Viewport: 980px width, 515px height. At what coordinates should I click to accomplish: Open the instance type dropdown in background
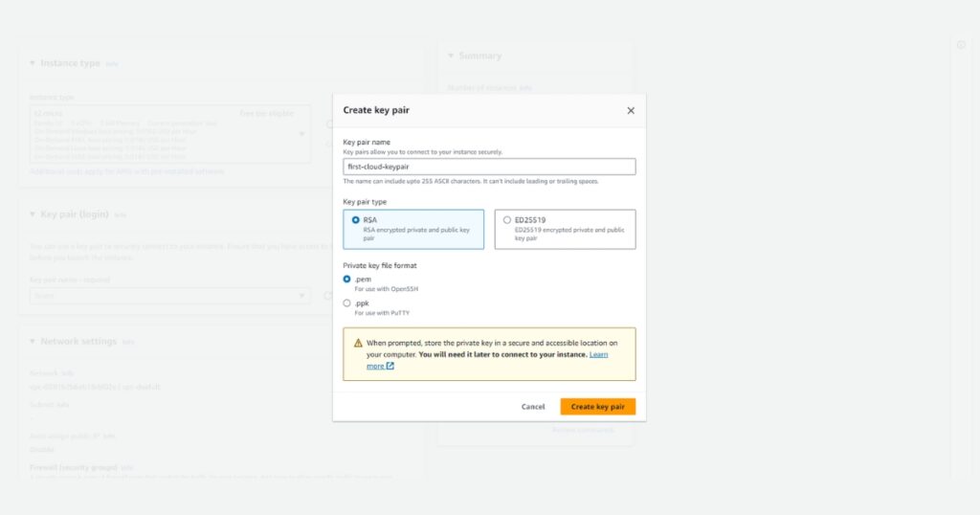point(170,134)
